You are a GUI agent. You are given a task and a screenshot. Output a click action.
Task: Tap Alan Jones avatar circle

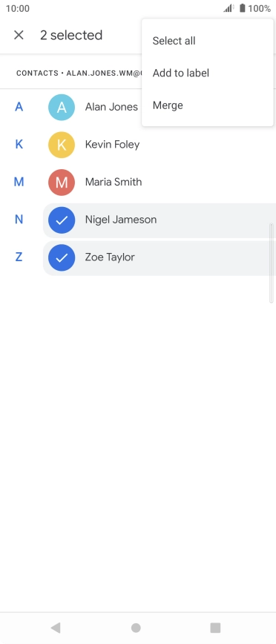(62, 107)
